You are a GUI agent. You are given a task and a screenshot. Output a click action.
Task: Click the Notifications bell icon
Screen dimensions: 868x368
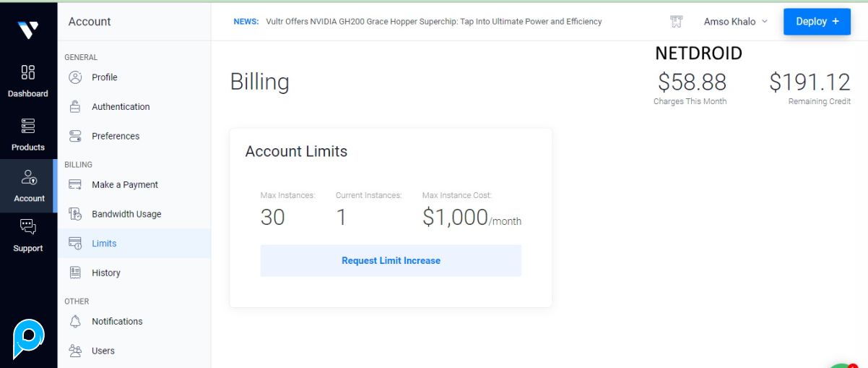tap(75, 322)
